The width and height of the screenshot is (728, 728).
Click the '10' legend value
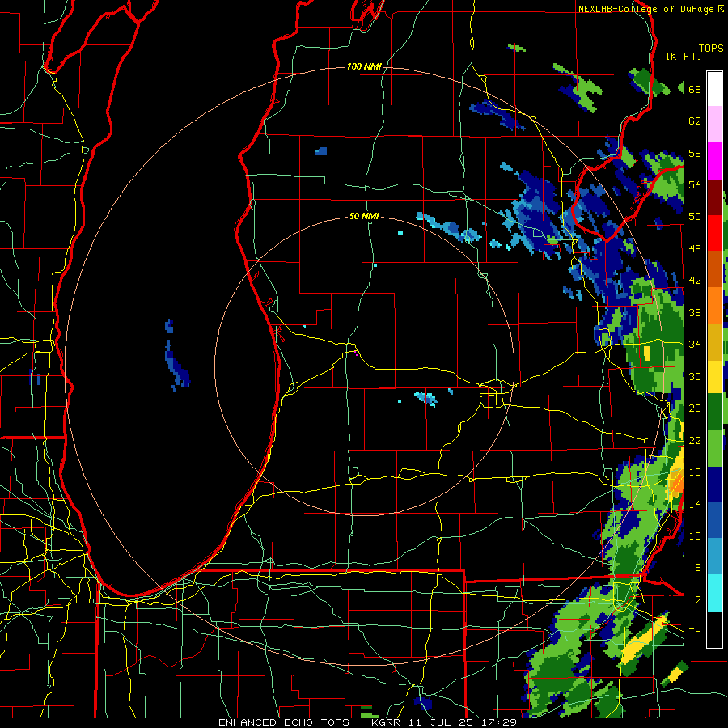695,535
